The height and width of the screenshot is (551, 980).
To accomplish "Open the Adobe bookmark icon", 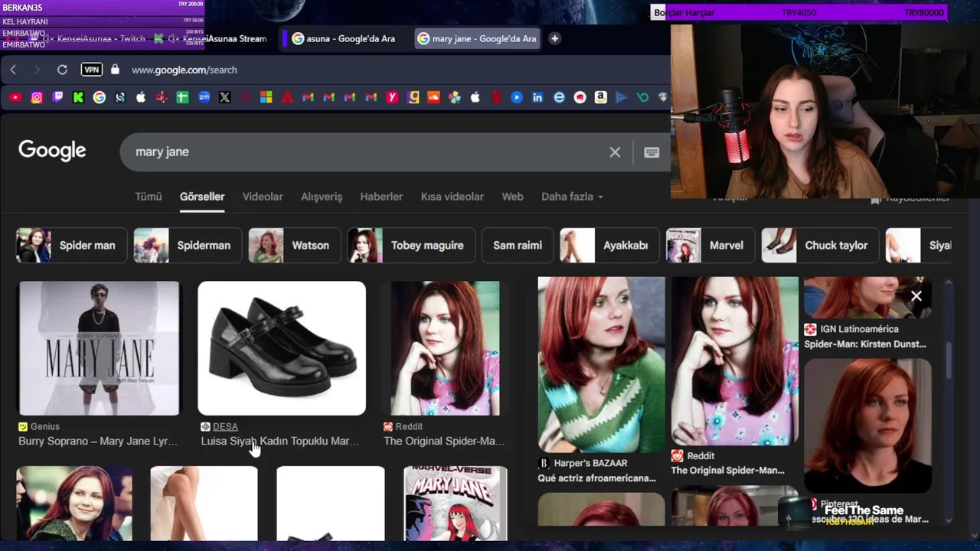I will pyautogui.click(x=287, y=97).
